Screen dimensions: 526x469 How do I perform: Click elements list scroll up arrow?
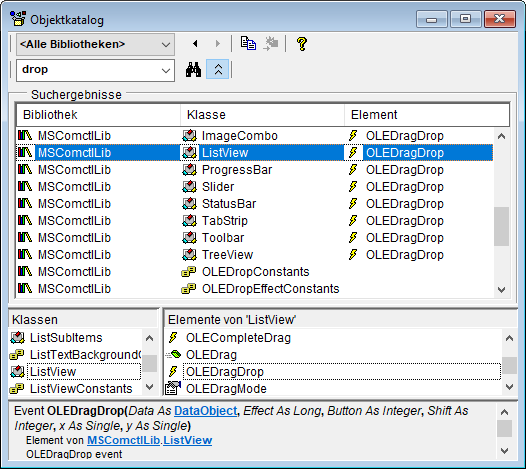510,338
